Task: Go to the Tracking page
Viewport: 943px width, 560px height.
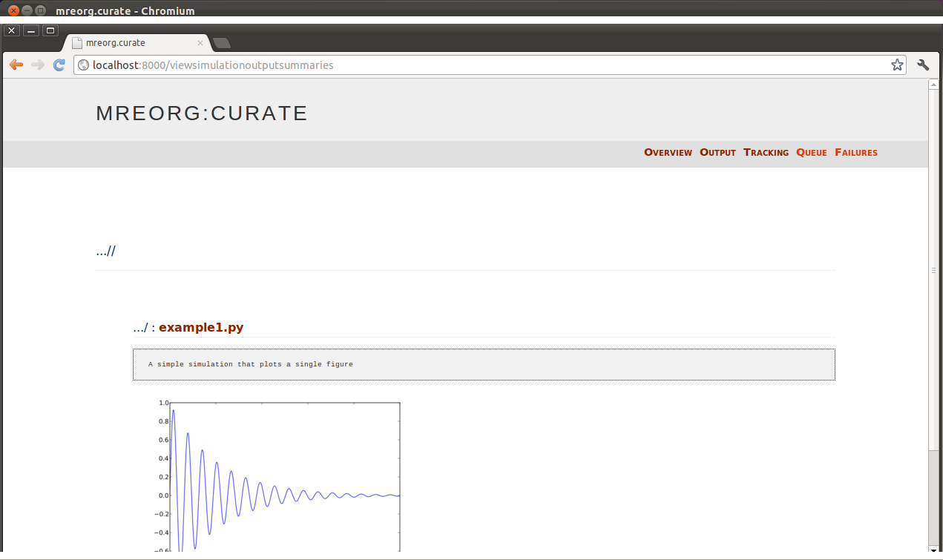Action: tap(766, 152)
